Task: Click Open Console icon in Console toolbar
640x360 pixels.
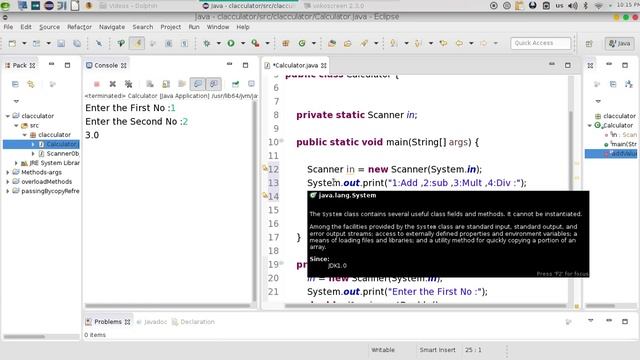Action: pyautogui.click(x=251, y=84)
